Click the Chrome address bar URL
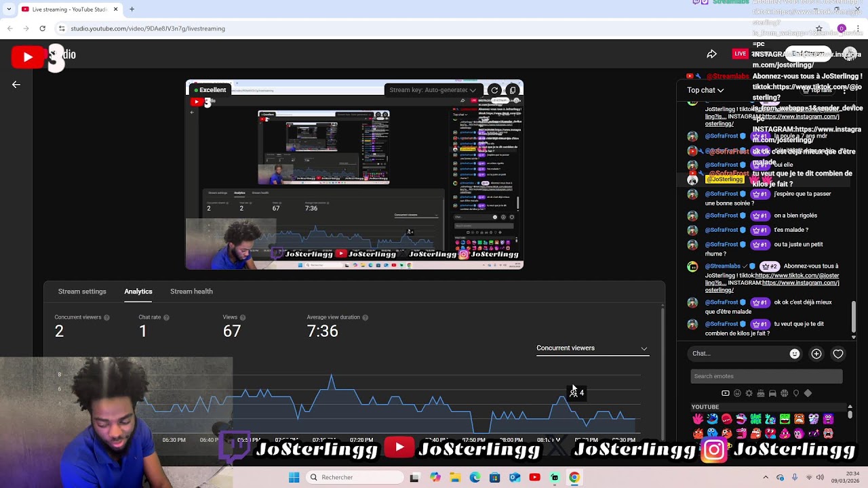The height and width of the screenshot is (488, 868). coord(148,28)
